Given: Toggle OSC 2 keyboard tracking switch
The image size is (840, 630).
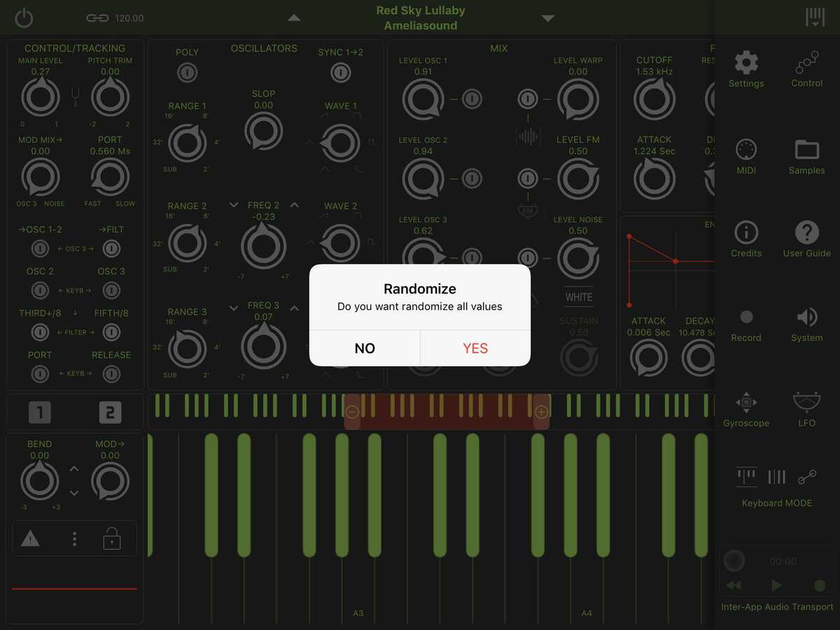Looking at the screenshot, I should point(40,290).
